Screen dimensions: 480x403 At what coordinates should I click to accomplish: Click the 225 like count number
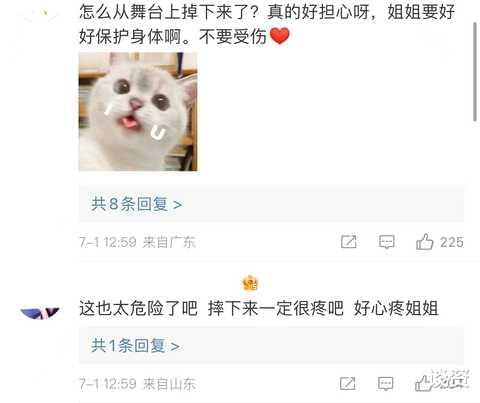(x=452, y=242)
